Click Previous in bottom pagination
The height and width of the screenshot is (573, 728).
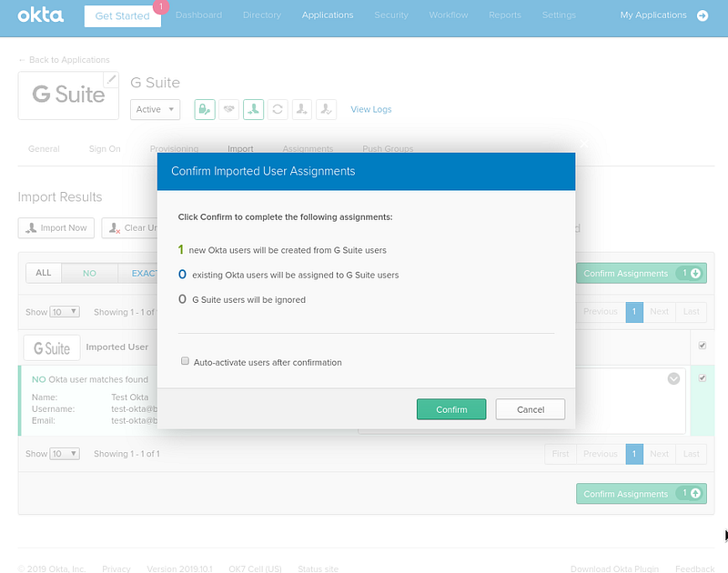tap(601, 454)
